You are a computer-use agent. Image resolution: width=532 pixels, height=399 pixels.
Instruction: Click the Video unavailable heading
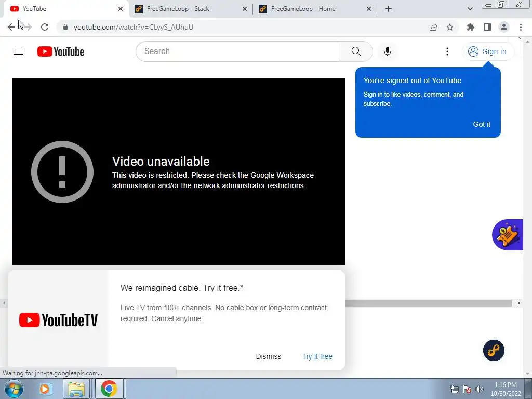(x=161, y=162)
